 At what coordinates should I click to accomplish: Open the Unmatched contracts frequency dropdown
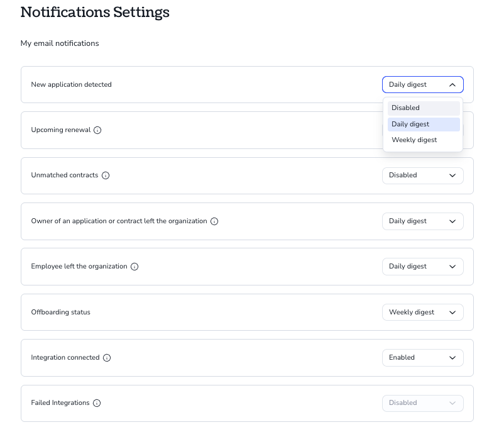coord(423,175)
